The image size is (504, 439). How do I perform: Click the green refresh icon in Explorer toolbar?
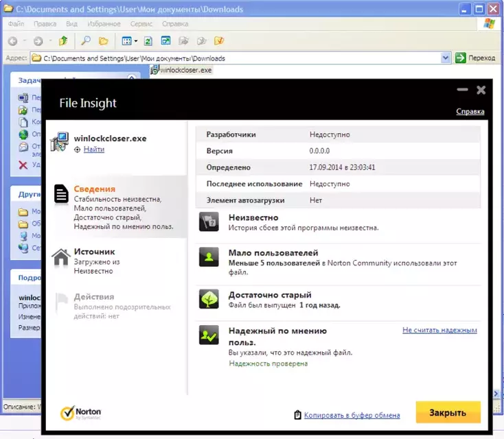(x=148, y=40)
